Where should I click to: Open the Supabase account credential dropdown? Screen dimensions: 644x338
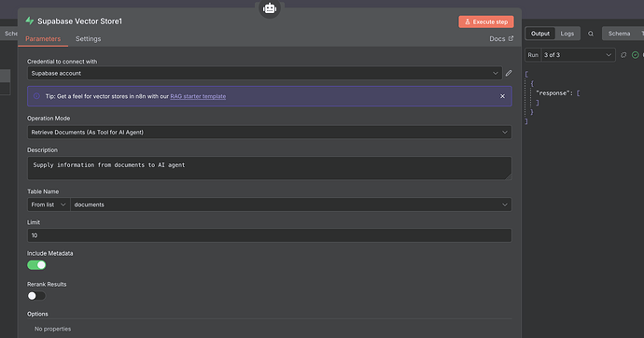point(264,73)
